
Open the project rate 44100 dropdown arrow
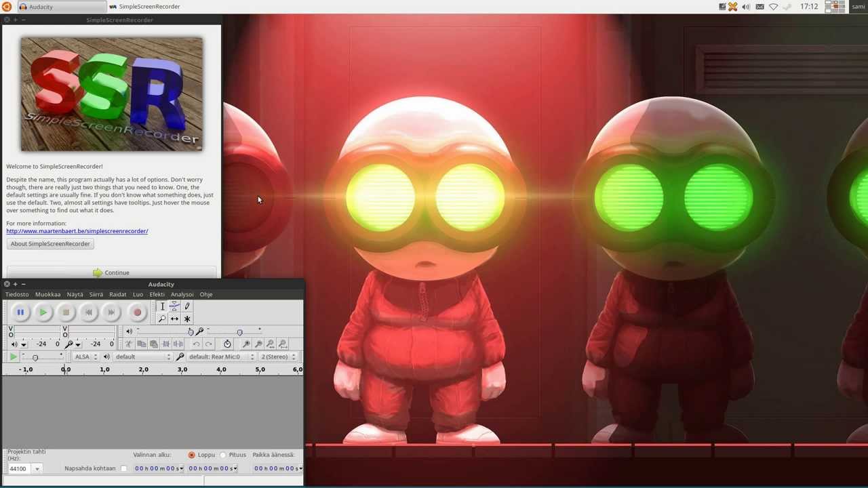[37, 469]
